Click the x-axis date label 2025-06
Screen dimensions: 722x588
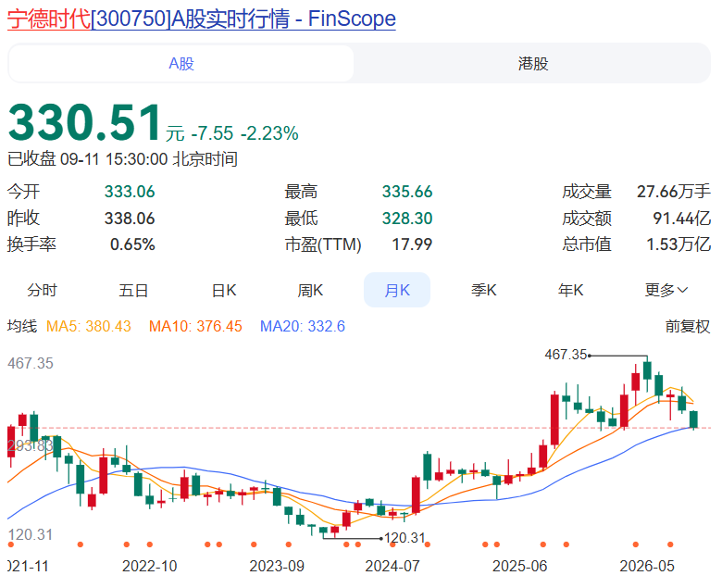520,566
